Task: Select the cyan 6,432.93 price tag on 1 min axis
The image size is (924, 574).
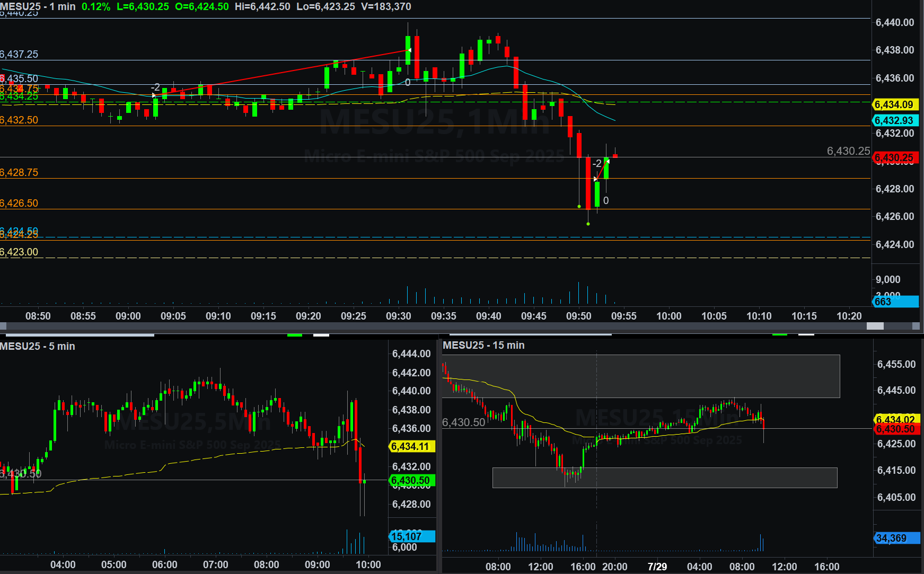Action: [895, 120]
